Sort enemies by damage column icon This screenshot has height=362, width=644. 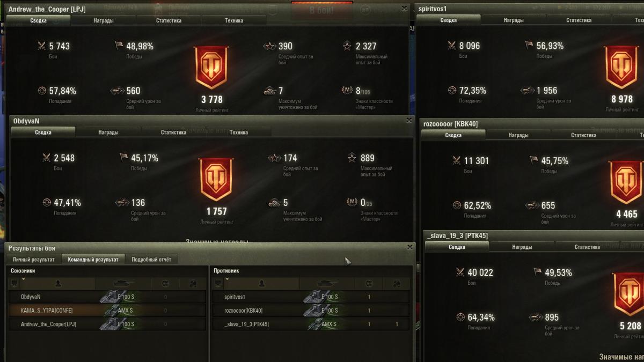click(396, 283)
